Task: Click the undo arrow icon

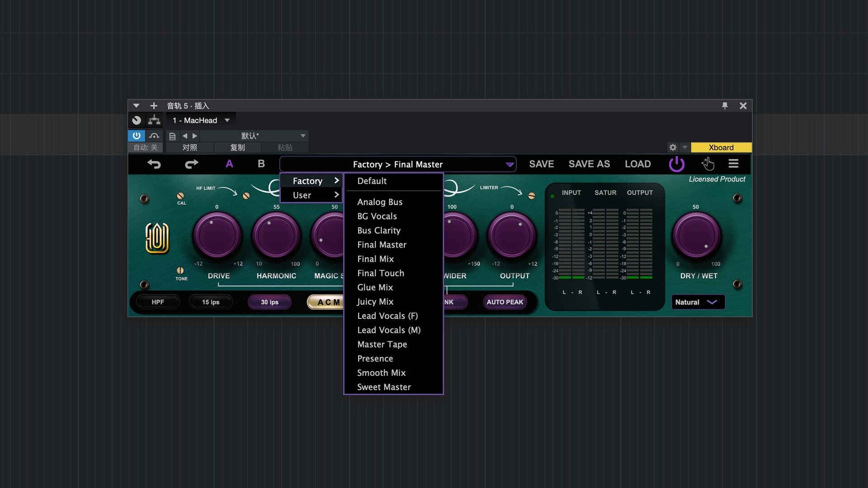Action: click(x=154, y=164)
